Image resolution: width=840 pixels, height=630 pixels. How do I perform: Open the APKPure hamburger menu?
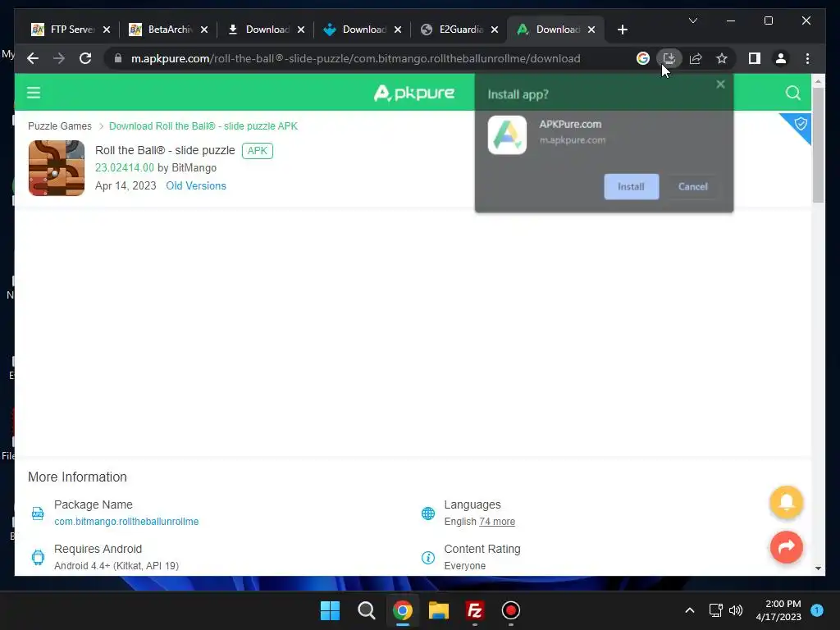click(34, 93)
